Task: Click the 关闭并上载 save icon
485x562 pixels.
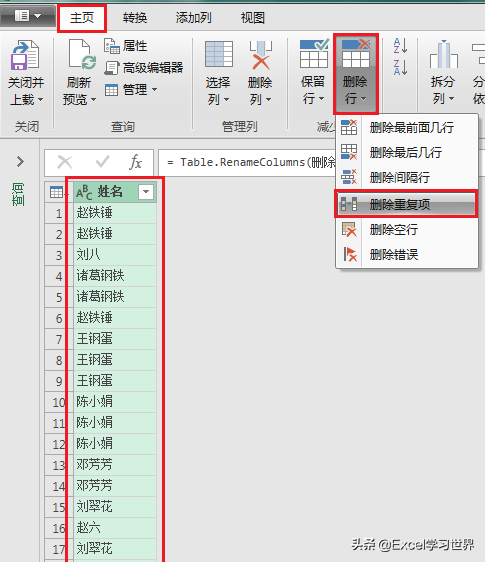Action: coord(24,55)
